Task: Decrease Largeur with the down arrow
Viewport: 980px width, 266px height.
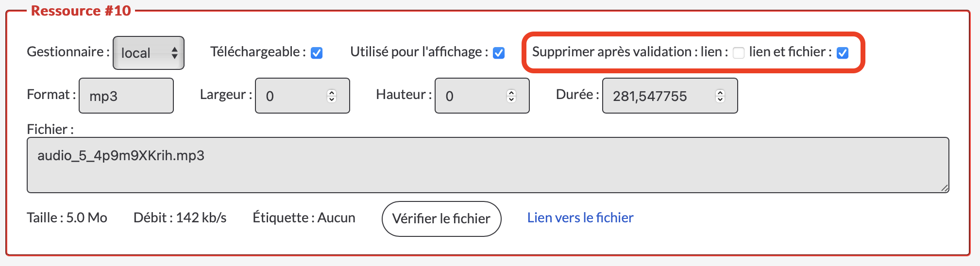Action: [x=332, y=100]
